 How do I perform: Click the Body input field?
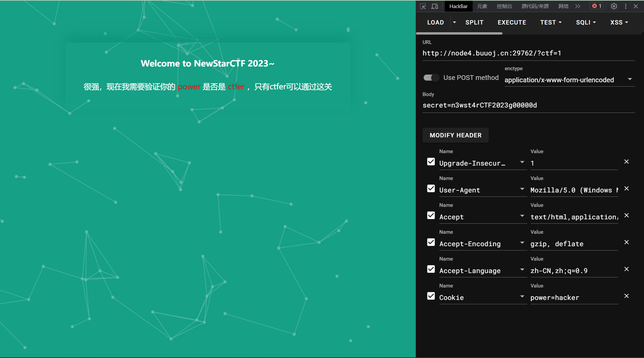pyautogui.click(x=528, y=105)
